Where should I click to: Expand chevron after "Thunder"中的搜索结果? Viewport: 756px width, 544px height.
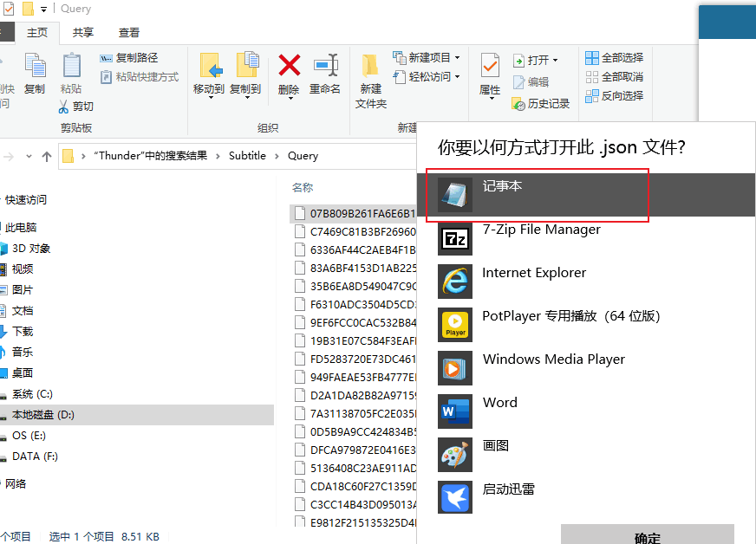pyautogui.click(x=218, y=156)
